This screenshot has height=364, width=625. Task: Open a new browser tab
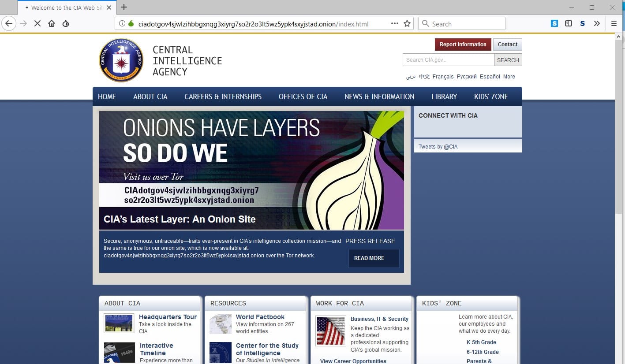124,7
